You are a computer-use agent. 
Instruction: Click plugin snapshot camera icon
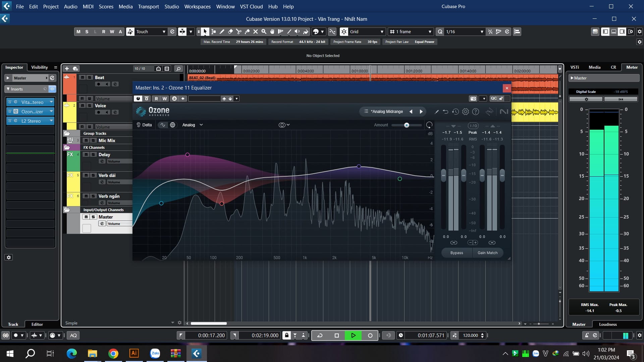pos(473,99)
